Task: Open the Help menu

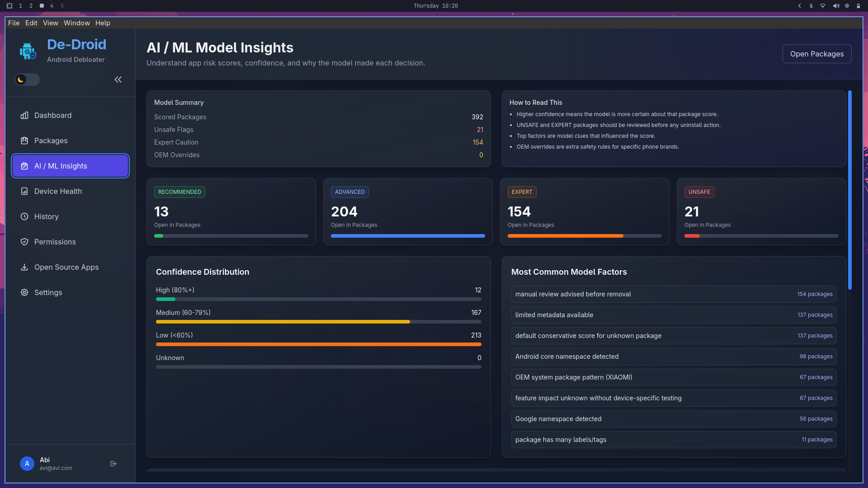Action: tap(103, 23)
